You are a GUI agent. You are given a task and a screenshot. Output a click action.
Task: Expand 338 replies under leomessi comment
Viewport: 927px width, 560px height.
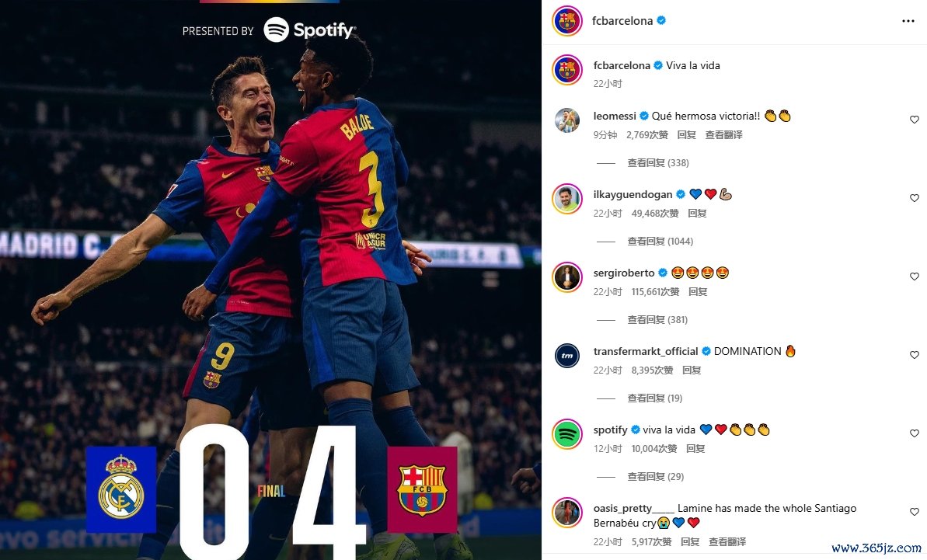tap(658, 163)
